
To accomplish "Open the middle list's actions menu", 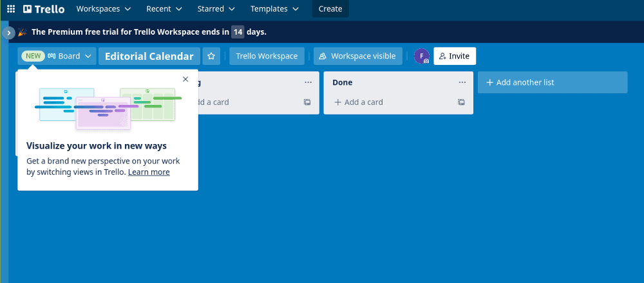I will [308, 82].
